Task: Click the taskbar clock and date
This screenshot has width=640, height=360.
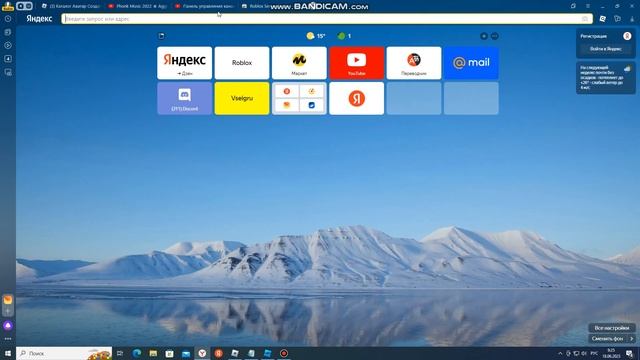Action: [611, 353]
